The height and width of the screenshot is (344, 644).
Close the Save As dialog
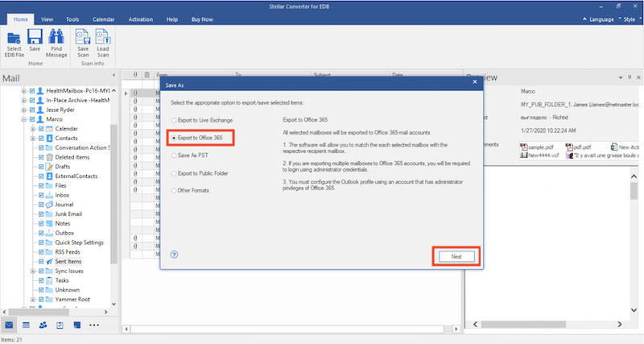click(x=475, y=82)
